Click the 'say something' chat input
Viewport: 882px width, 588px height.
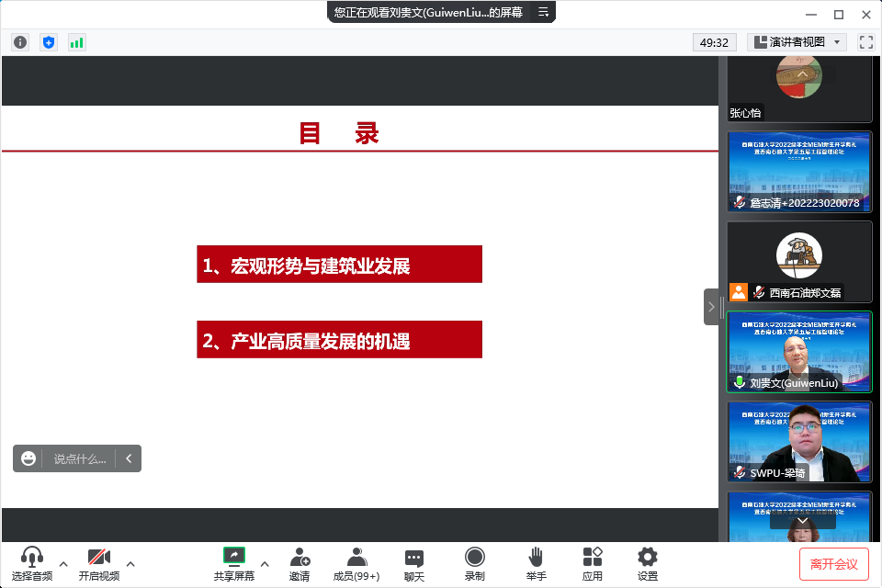[79, 458]
